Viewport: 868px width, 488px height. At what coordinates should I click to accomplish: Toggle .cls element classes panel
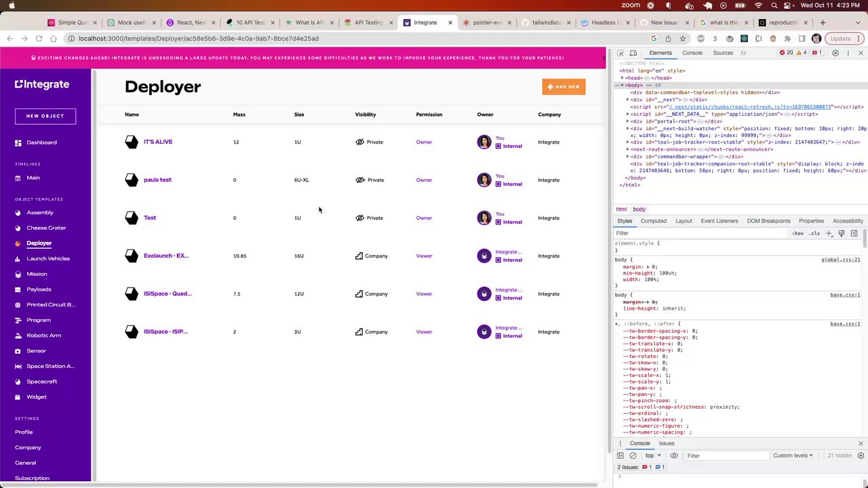[x=814, y=233]
